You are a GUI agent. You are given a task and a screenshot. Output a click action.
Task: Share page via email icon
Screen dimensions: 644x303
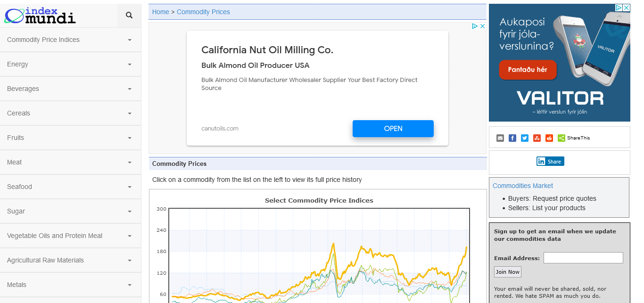[x=500, y=138]
